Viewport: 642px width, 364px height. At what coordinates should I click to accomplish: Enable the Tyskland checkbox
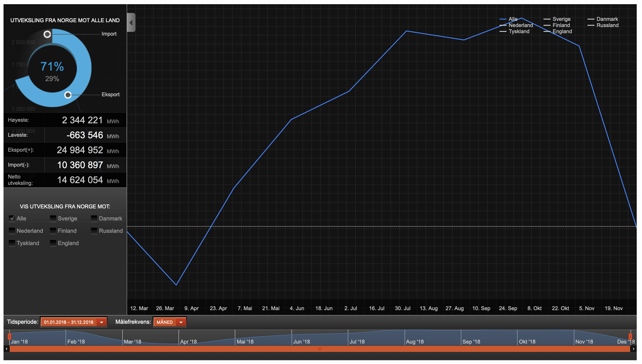click(x=12, y=243)
